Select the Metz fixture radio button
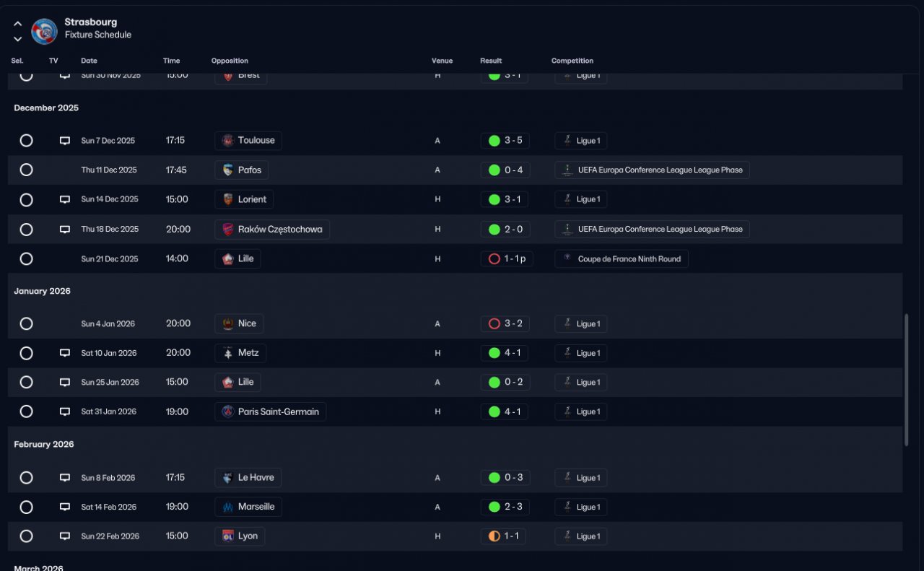 click(x=27, y=353)
